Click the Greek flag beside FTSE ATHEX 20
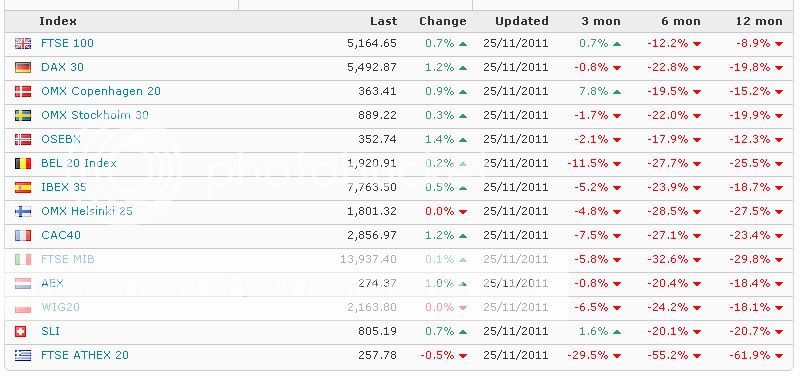Image resolution: width=800 pixels, height=379 pixels. pos(23,356)
